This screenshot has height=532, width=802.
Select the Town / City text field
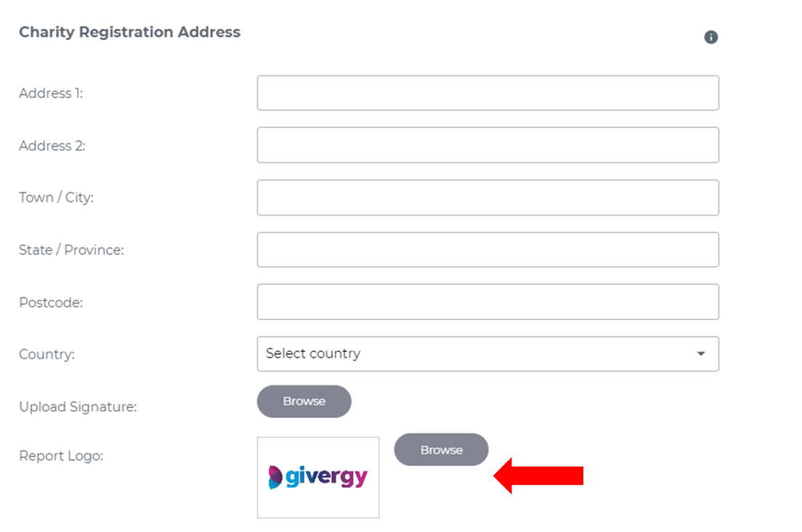coord(487,197)
